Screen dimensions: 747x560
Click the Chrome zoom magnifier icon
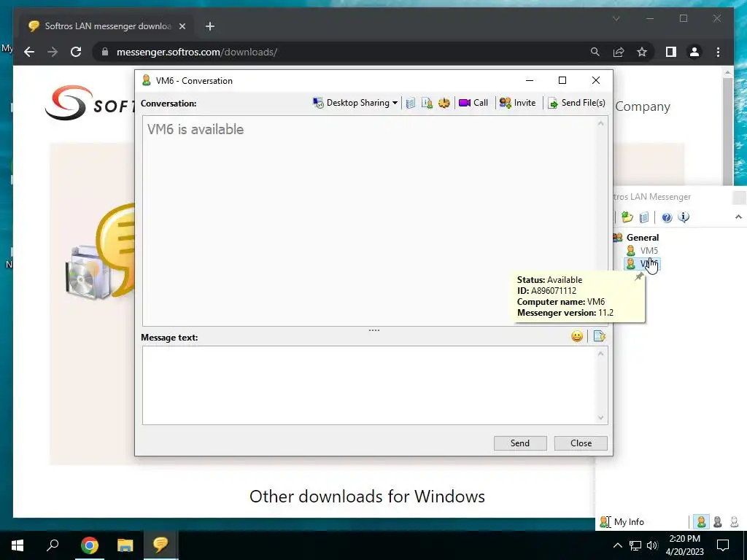pos(595,52)
